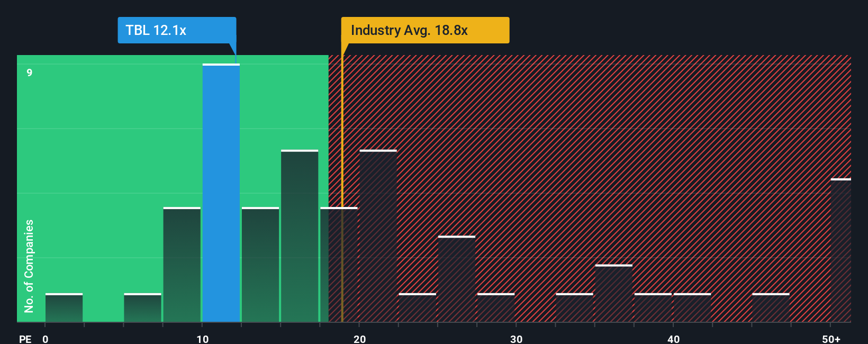Click the PE axis title
The height and width of the screenshot is (344, 868).
coord(25,339)
